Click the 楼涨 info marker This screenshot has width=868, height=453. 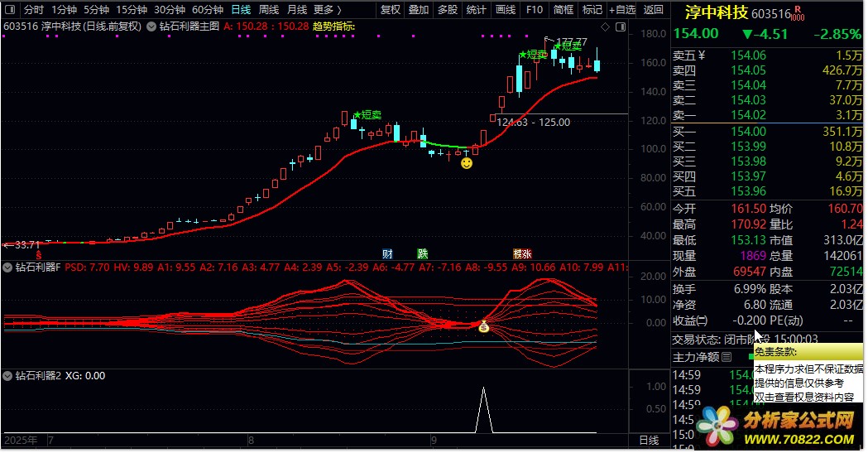(x=522, y=253)
